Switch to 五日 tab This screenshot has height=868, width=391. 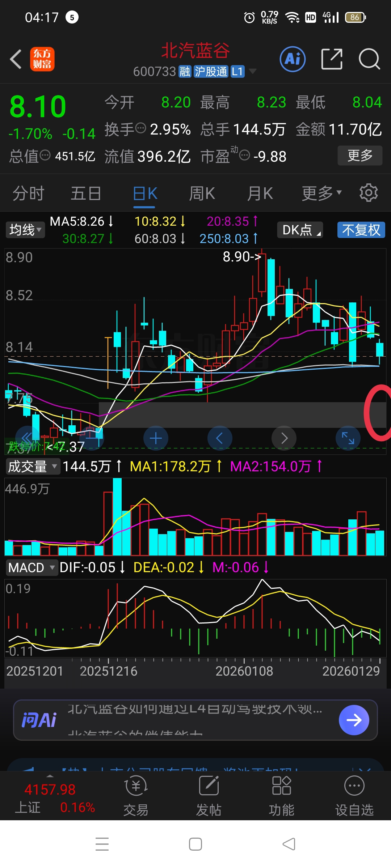point(86,193)
